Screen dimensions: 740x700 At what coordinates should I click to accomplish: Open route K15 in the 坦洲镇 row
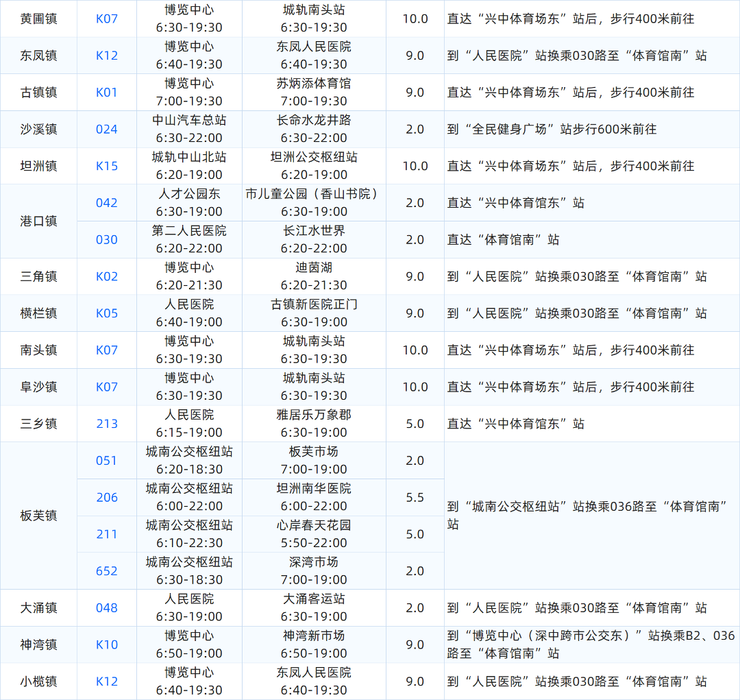pos(107,166)
